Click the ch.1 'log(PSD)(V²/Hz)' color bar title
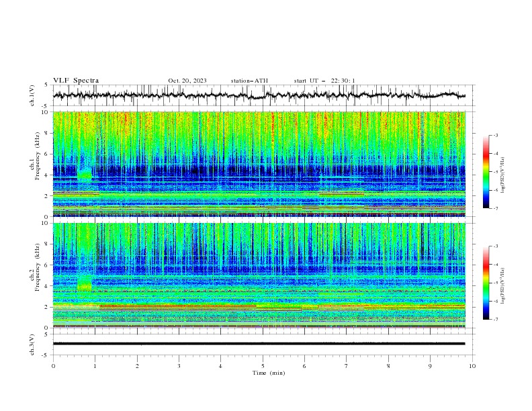 pyautogui.click(x=503, y=175)
